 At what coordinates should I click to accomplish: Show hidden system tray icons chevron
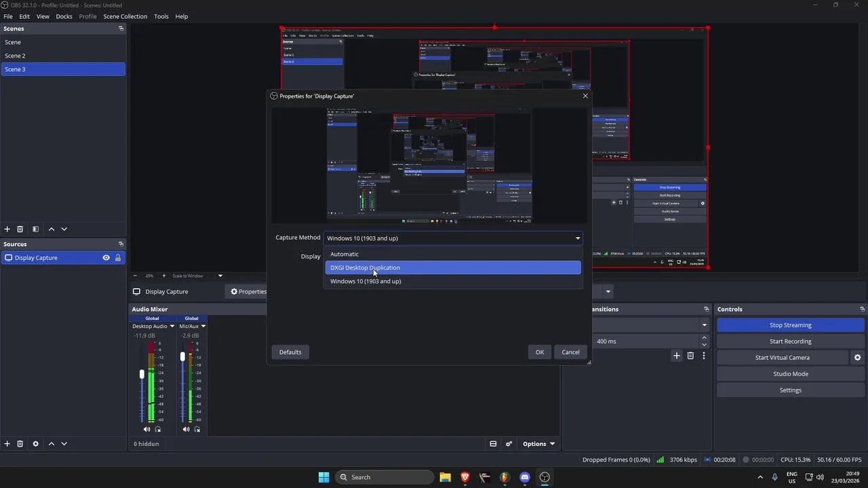point(759,477)
